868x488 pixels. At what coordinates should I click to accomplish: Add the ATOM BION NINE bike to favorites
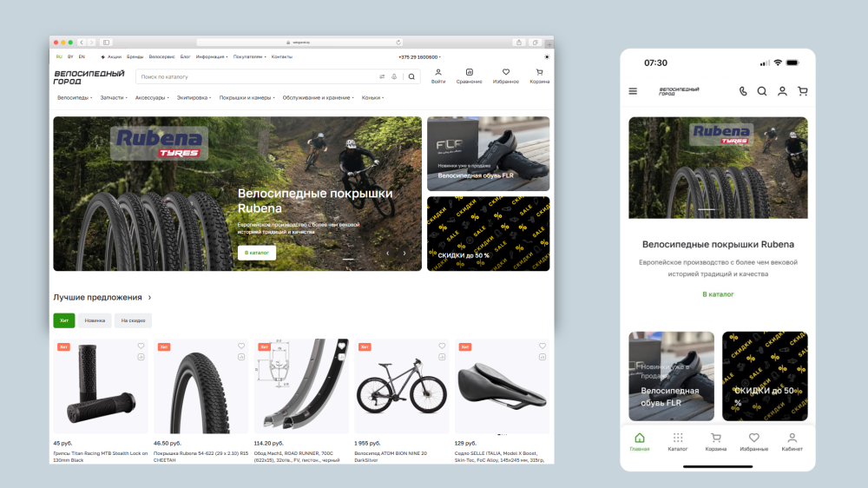(442, 346)
